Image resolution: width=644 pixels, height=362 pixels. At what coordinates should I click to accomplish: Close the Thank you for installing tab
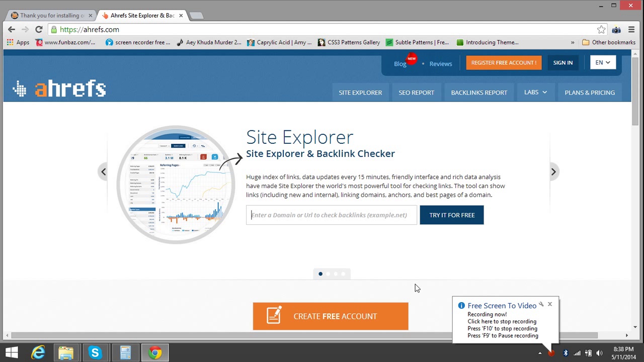click(91, 16)
